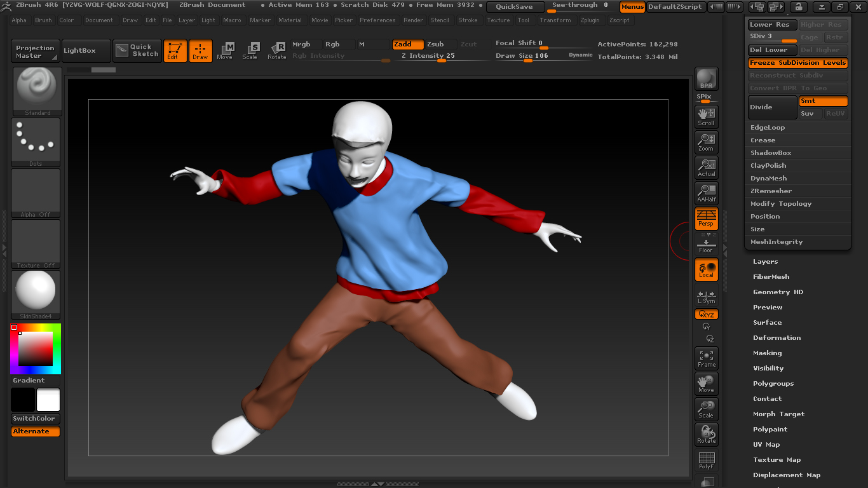
Task: Click the QuickSave button
Action: tap(515, 7)
